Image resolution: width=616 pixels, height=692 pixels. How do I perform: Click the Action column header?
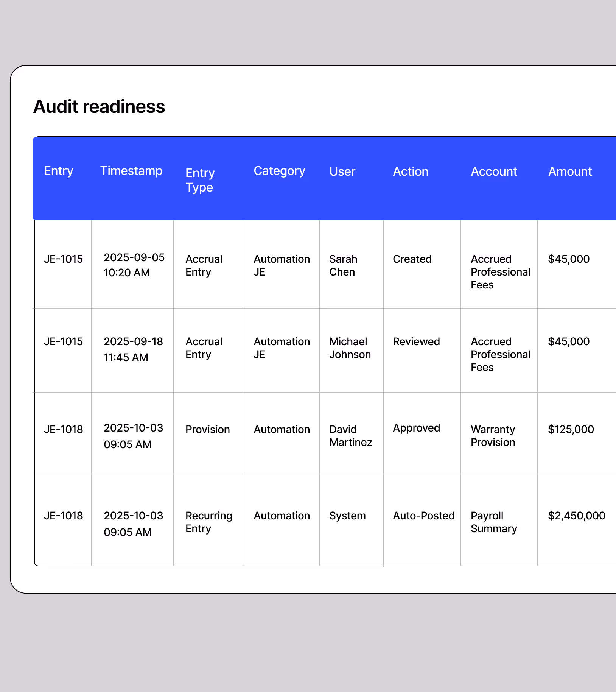click(411, 171)
